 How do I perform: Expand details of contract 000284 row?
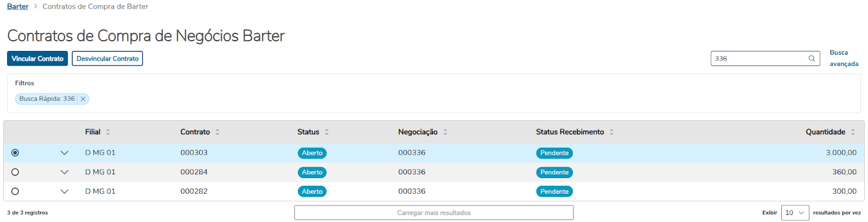pos(65,172)
